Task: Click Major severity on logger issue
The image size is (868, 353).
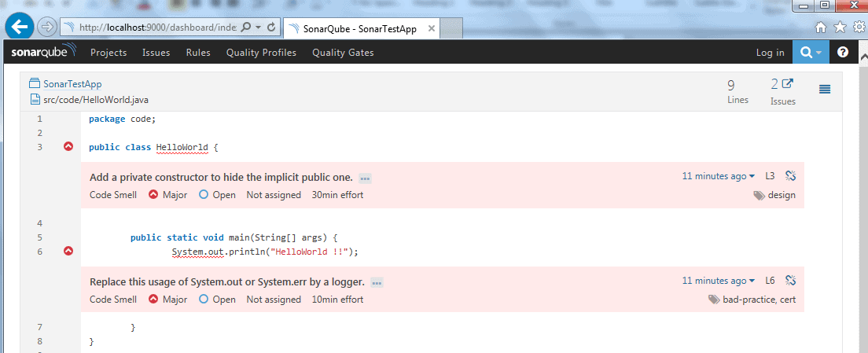Action: pos(168,300)
